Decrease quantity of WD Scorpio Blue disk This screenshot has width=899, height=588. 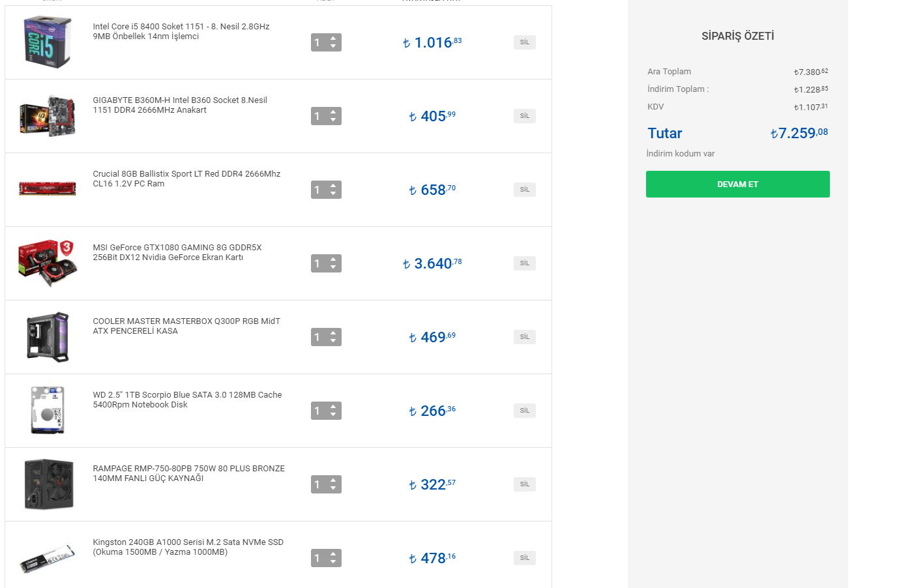tap(333, 415)
